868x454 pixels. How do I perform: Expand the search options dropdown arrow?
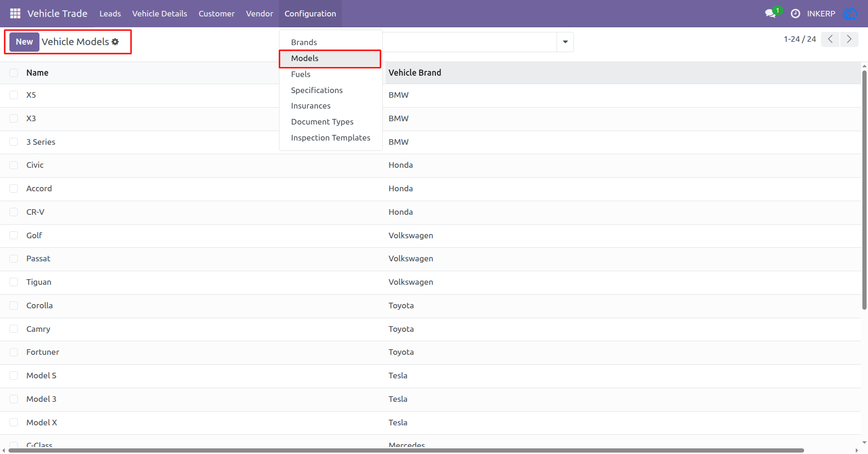[x=565, y=42]
